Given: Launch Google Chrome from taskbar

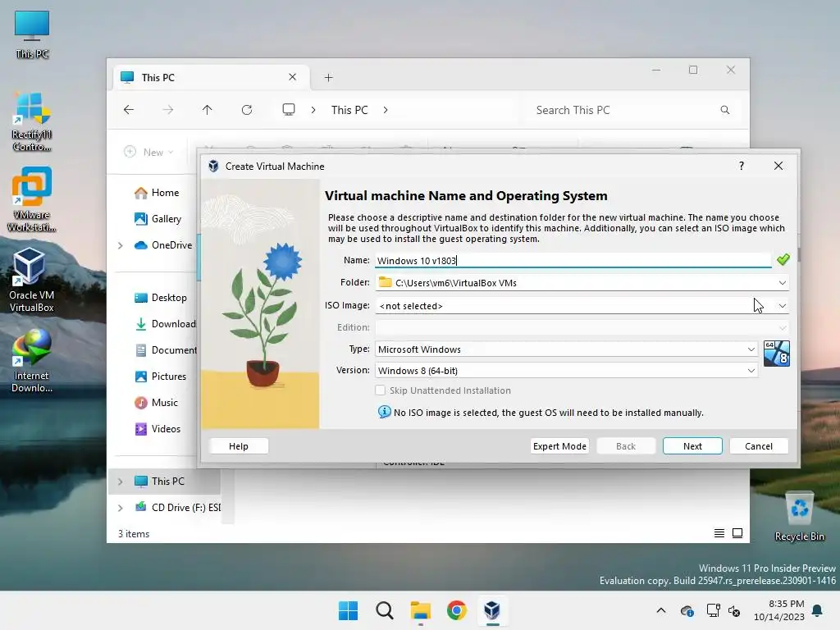Looking at the screenshot, I should click(x=456, y=610).
